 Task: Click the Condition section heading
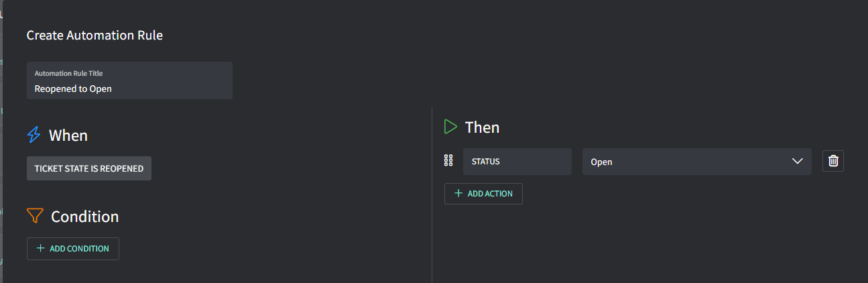pyautogui.click(x=85, y=217)
